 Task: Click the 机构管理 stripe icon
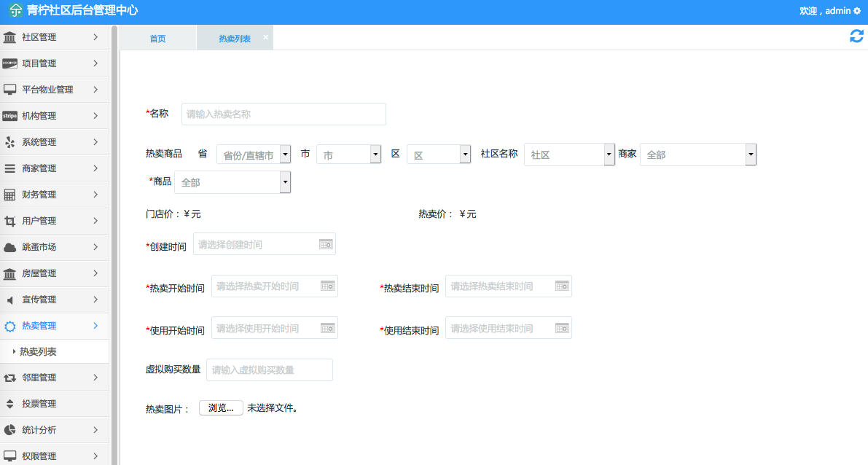pyautogui.click(x=9, y=116)
